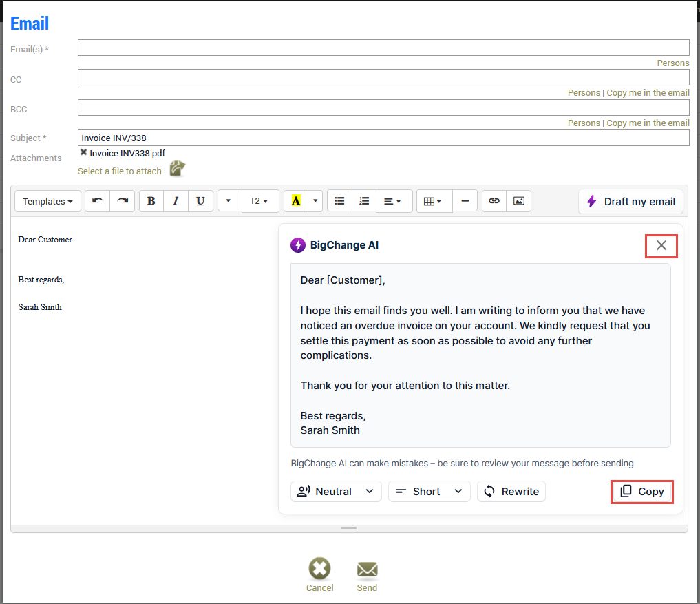Image resolution: width=700 pixels, height=604 pixels.
Task: Click Copy me in the email under BCC
Action: 648,123
